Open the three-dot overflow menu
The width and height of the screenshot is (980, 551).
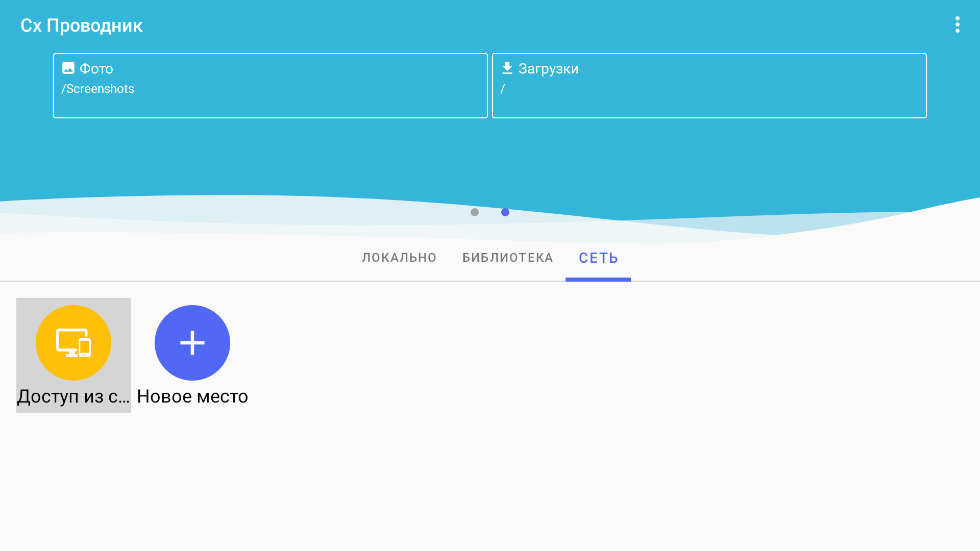pyautogui.click(x=957, y=24)
